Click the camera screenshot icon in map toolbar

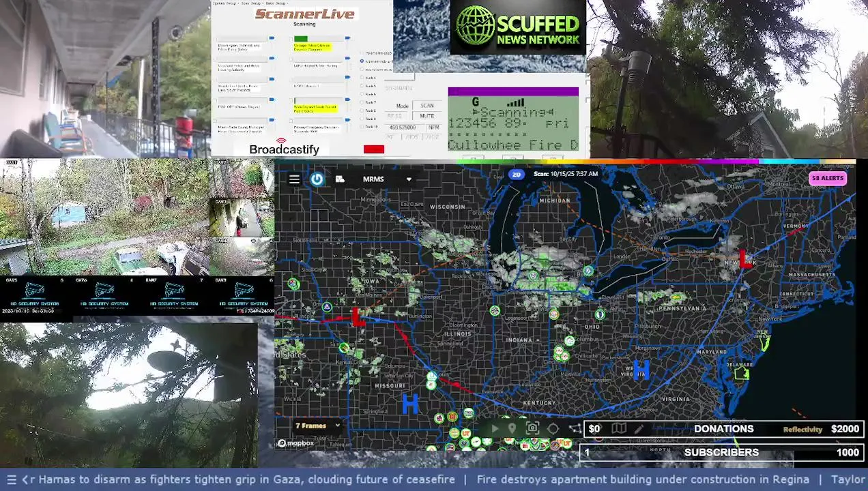tap(532, 428)
